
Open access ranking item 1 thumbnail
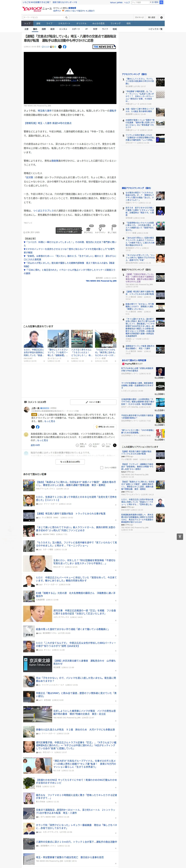[x=160, y=82]
